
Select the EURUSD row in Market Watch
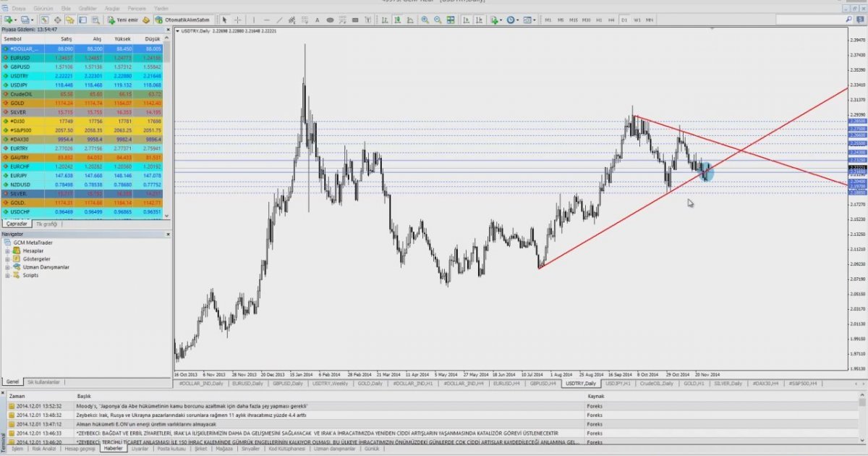click(82, 57)
